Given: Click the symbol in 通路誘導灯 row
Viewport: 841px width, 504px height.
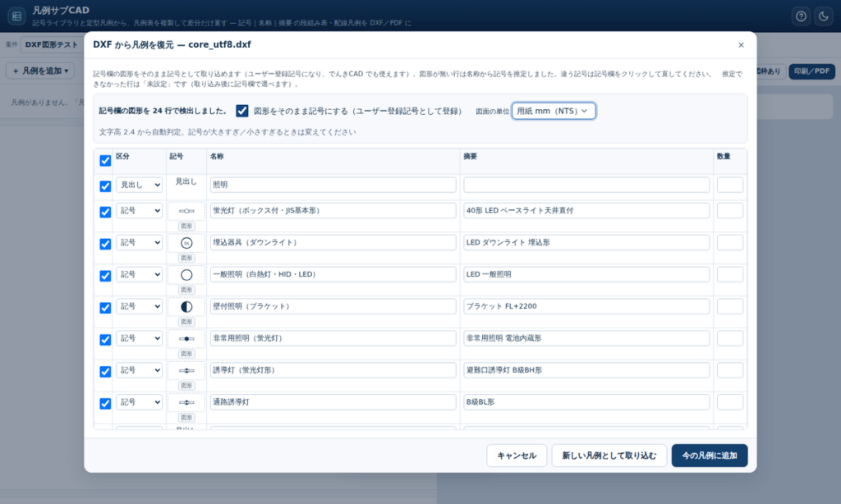Looking at the screenshot, I should coord(186,403).
